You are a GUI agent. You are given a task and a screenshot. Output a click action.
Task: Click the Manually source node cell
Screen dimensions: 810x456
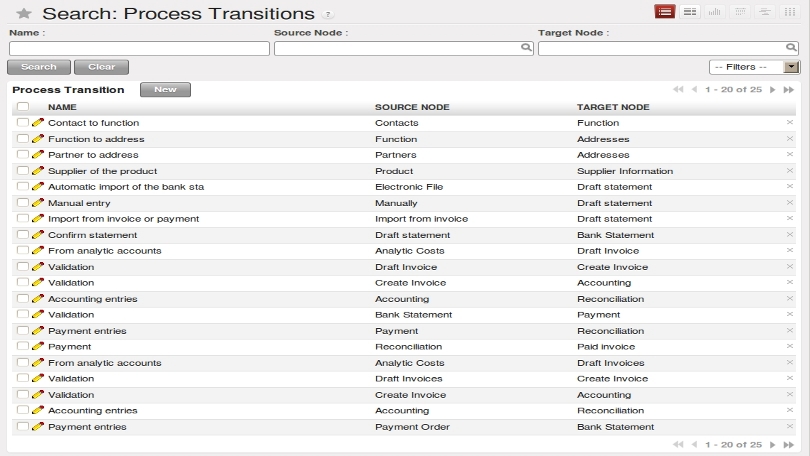tap(396, 203)
